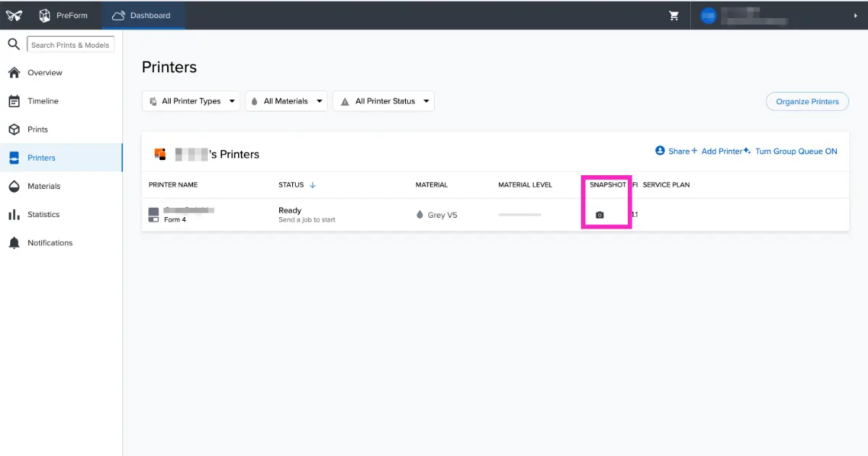Screen dimensions: 868x456
Task: Click the search magnifier icon
Action: point(14,45)
